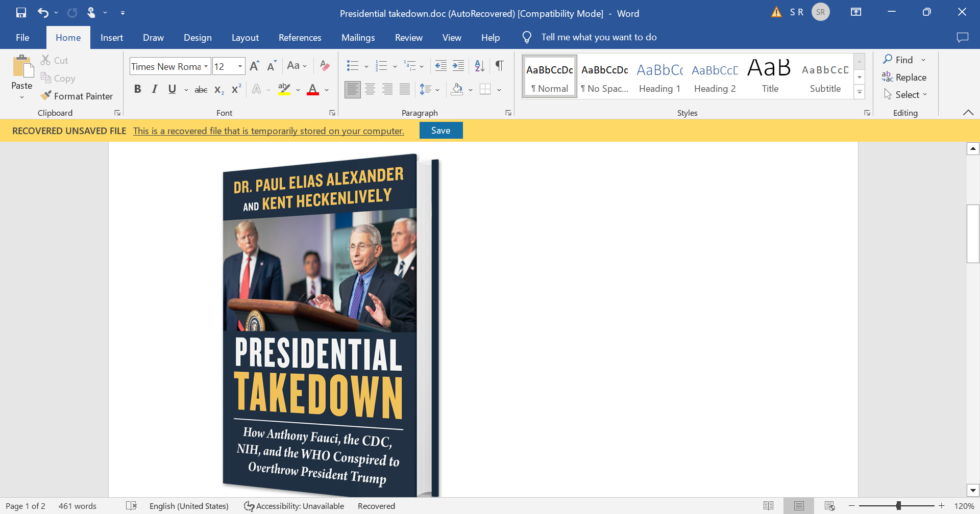Apply the Title style
980x514 pixels.
[x=770, y=76]
